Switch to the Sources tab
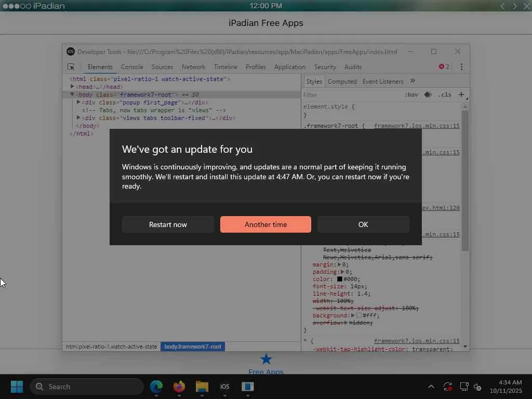 click(162, 67)
